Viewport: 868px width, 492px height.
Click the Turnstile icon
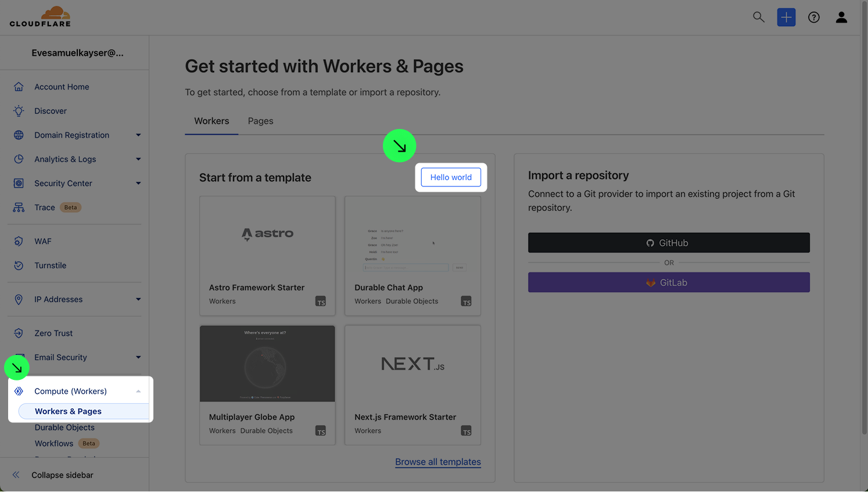tap(19, 265)
